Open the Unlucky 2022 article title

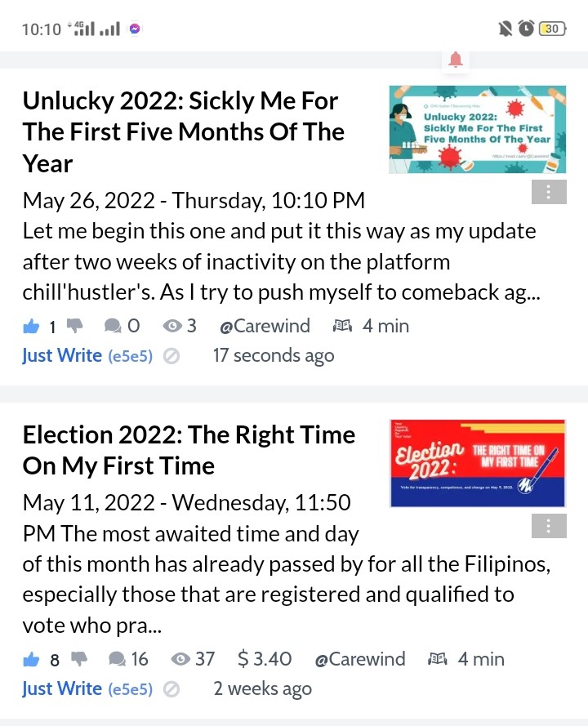pos(184,132)
